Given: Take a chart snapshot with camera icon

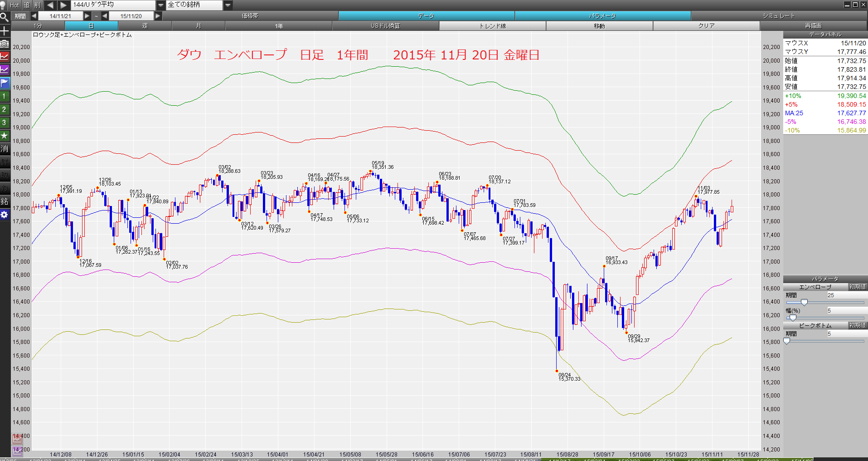Looking at the screenshot, I should tap(5, 44).
